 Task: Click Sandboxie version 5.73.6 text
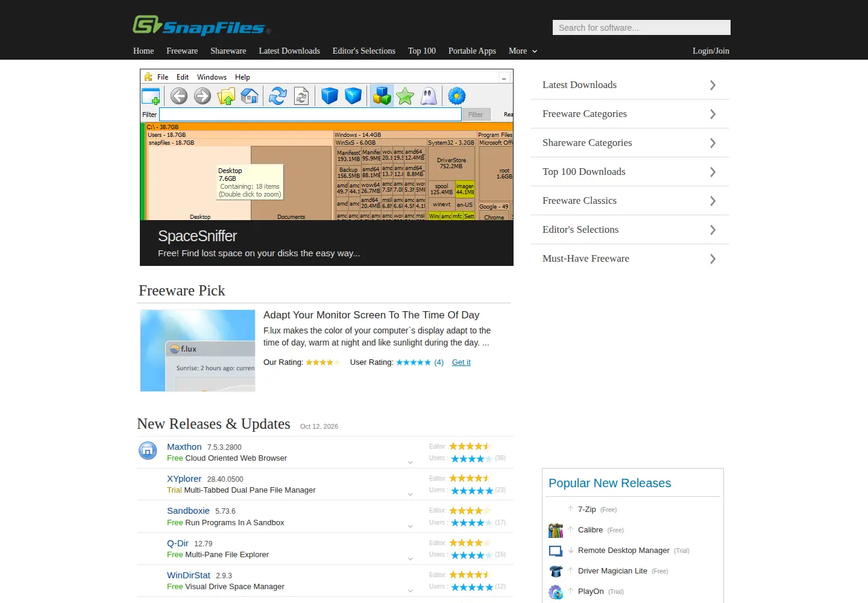[225, 511]
